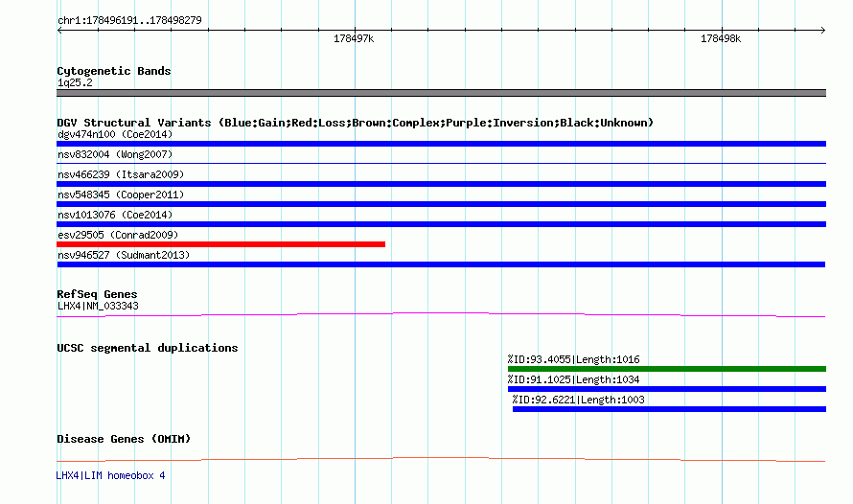
Task: Click the 178498k ruler tick label
Action: pos(721,38)
